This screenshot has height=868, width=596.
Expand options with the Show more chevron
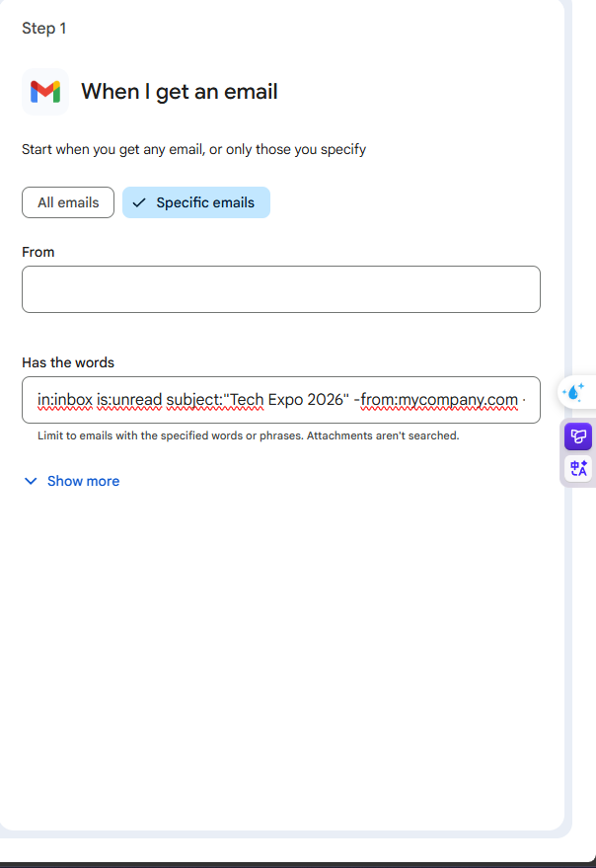coord(31,481)
